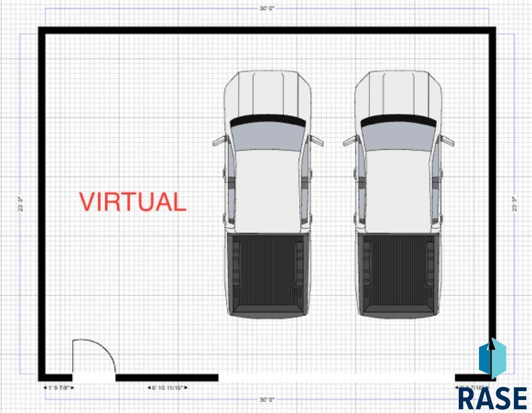Click the RASE logo icon

pos(491,358)
